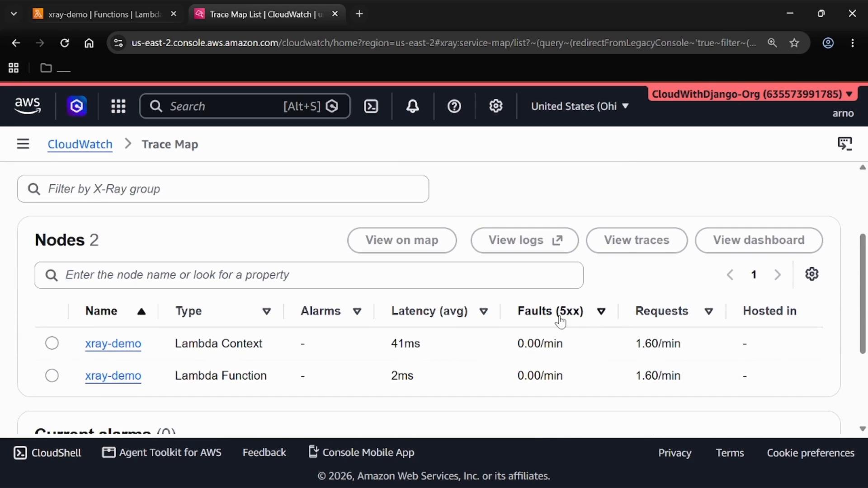Bookmark this page with the star icon
Viewport: 868px width, 488px height.
794,43
